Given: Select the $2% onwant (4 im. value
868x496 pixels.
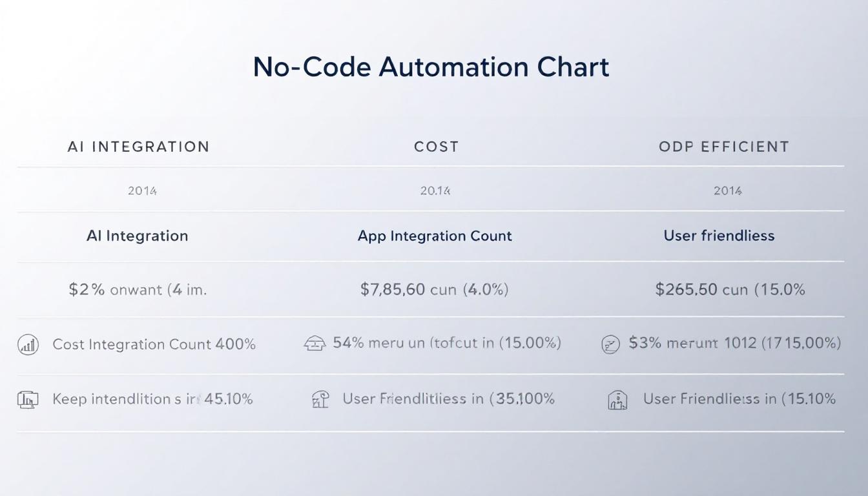Looking at the screenshot, I should (138, 289).
